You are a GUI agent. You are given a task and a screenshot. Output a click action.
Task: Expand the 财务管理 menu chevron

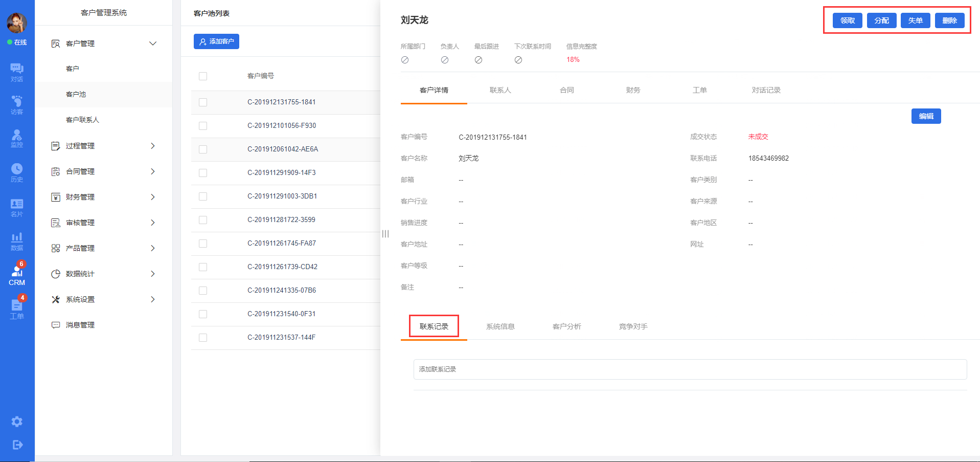click(x=152, y=197)
